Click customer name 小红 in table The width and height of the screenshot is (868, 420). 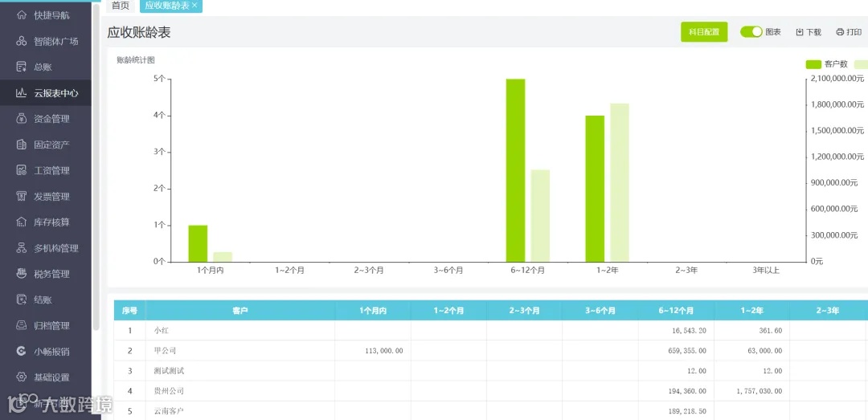point(162,330)
